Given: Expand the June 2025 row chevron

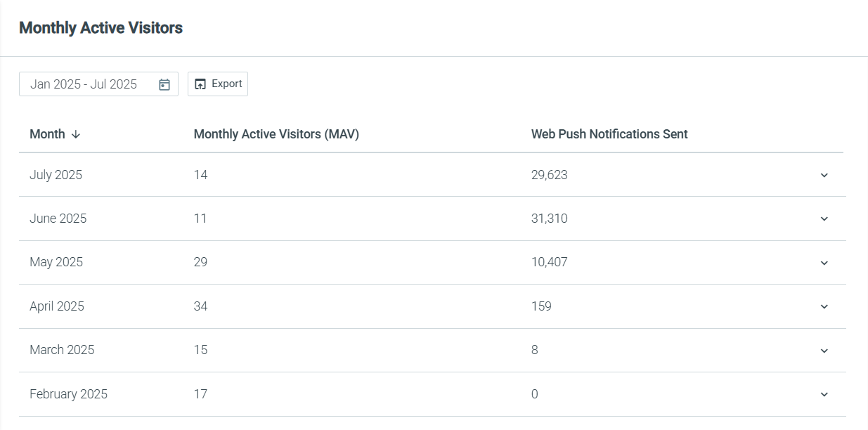Looking at the screenshot, I should tap(824, 219).
